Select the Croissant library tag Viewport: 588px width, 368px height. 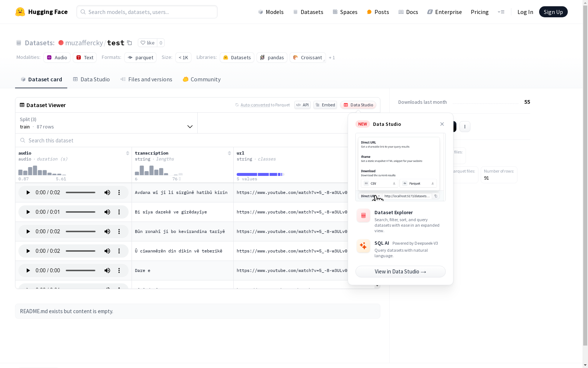pyautogui.click(x=308, y=57)
